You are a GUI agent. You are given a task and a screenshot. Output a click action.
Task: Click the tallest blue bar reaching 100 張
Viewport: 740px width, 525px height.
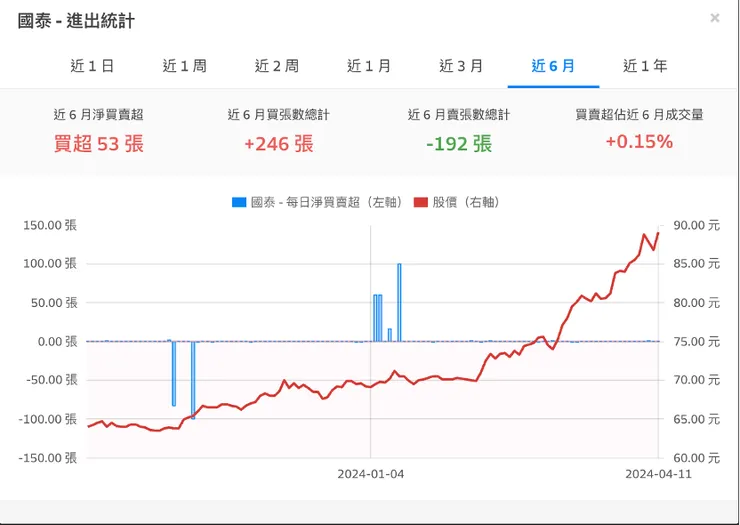[x=399, y=302]
